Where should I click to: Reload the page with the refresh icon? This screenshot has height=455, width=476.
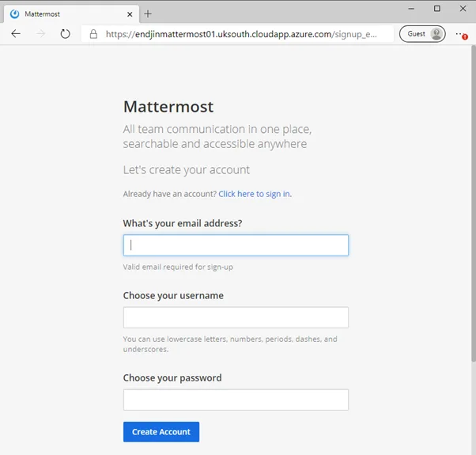[x=65, y=34]
